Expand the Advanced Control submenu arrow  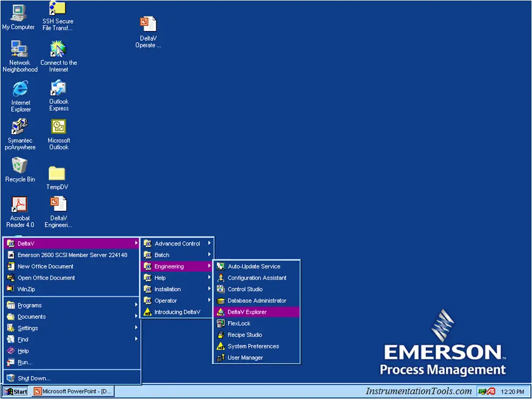209,243
